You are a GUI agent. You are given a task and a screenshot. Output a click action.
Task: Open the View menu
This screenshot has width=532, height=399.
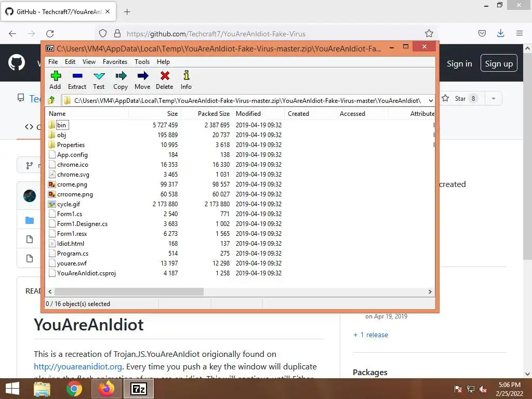[x=89, y=62]
